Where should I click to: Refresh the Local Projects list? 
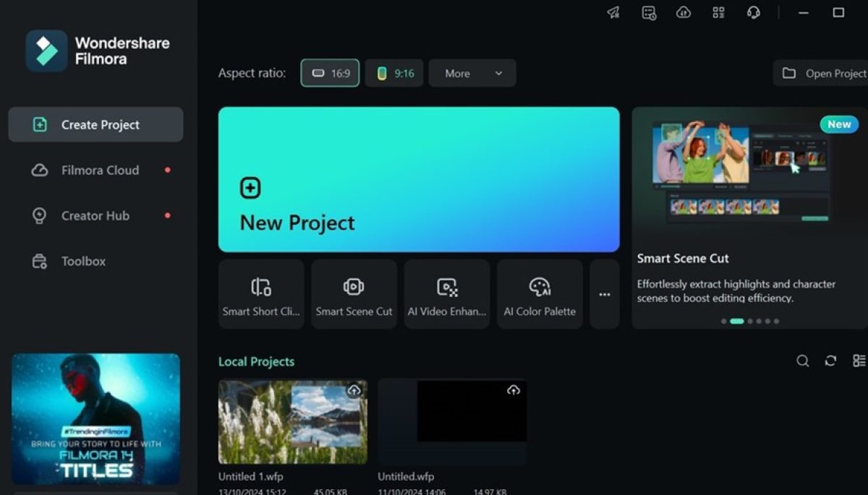pos(830,361)
